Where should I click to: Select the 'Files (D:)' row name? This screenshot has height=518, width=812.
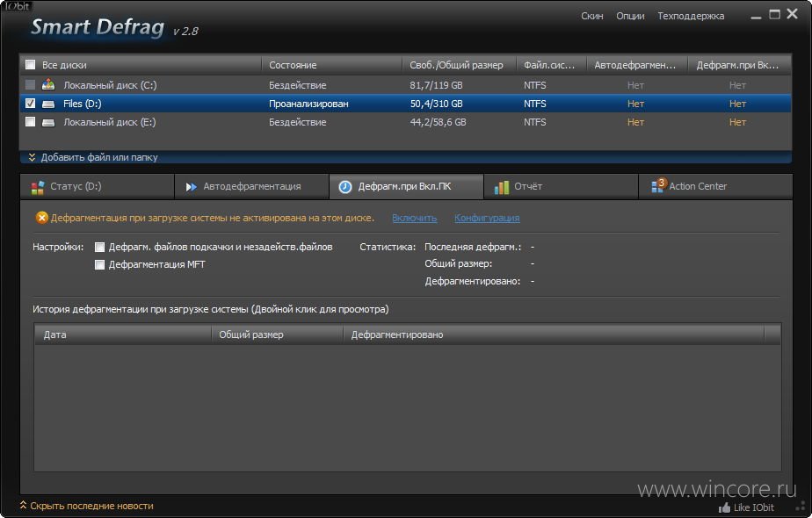click(x=83, y=104)
